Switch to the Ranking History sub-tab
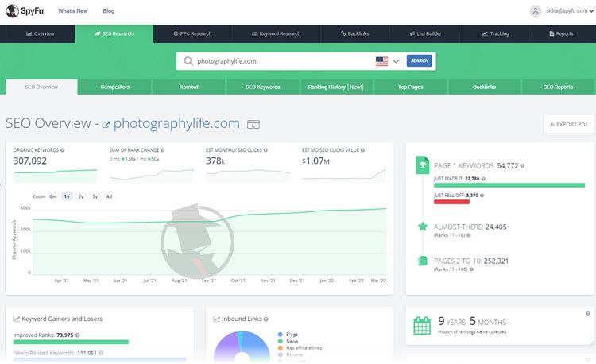 tap(335, 87)
